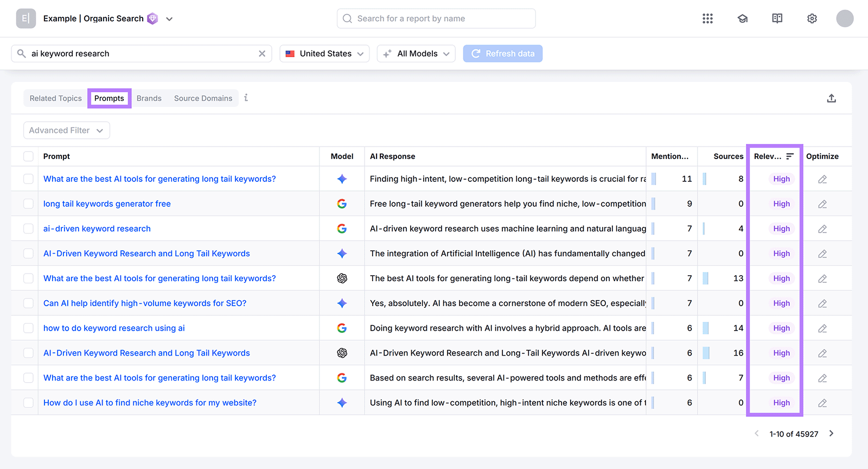Viewport: 868px width, 469px height.
Task: Sort by the Relevance column sort icon
Action: coord(790,156)
